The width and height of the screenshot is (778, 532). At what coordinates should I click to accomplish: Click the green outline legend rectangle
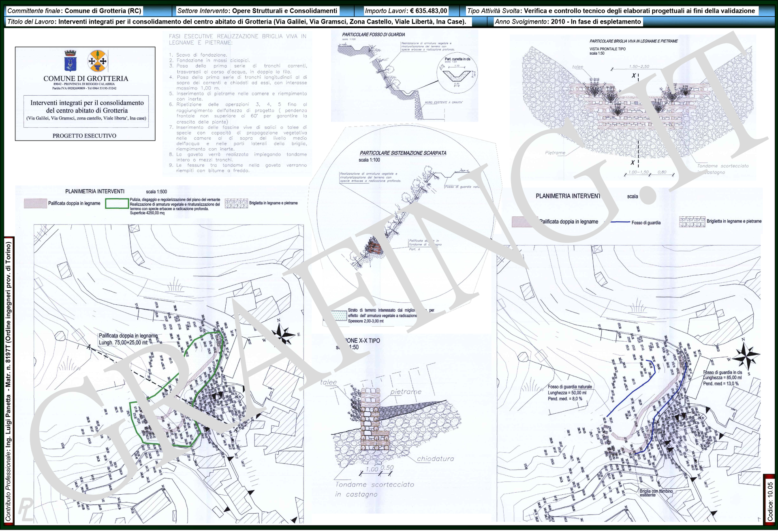click(117, 203)
